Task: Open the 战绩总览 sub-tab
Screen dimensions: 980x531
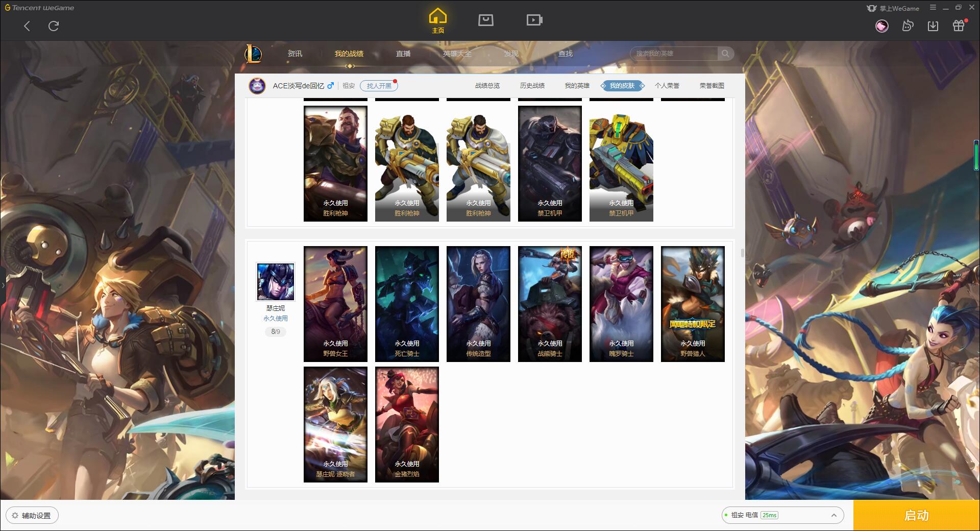Action: pyautogui.click(x=487, y=86)
